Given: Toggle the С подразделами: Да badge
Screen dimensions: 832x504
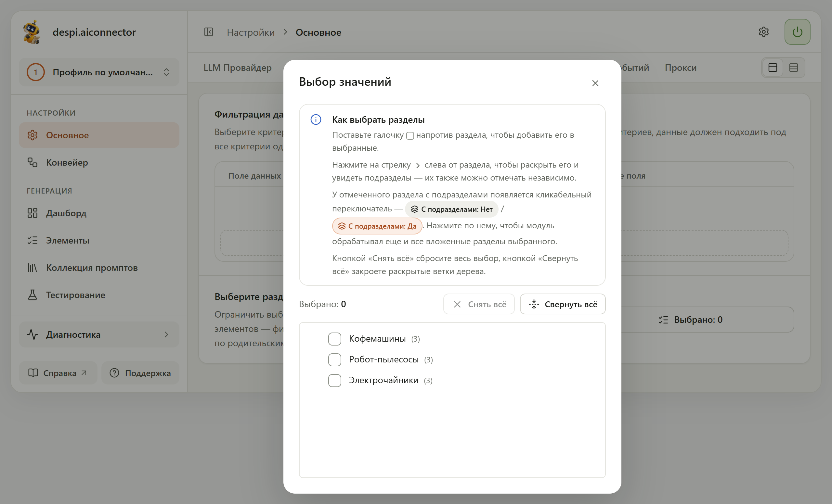Looking at the screenshot, I should pyautogui.click(x=377, y=226).
